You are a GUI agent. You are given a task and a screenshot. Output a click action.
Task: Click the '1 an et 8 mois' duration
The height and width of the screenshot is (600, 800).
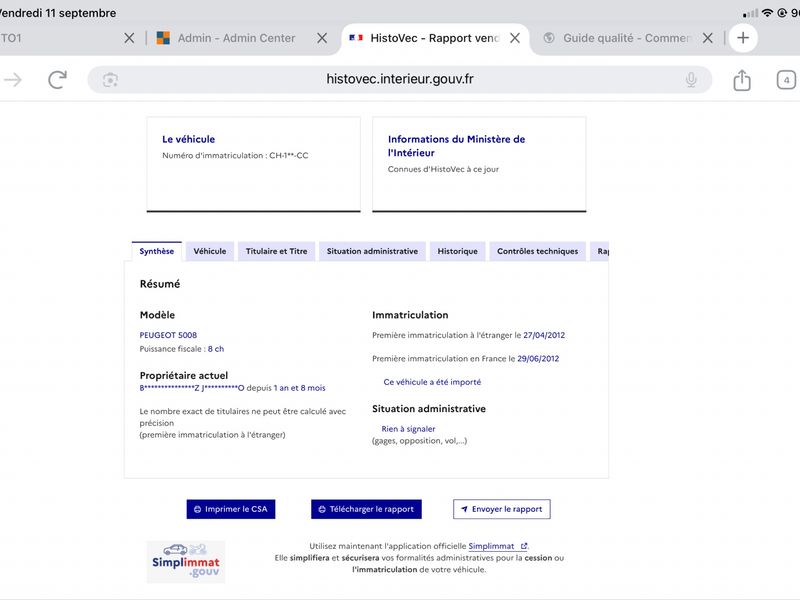(299, 388)
